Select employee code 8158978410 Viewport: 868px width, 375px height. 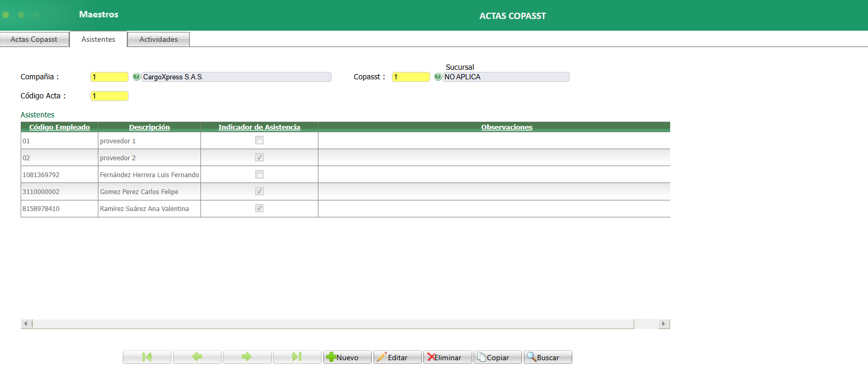click(59, 208)
